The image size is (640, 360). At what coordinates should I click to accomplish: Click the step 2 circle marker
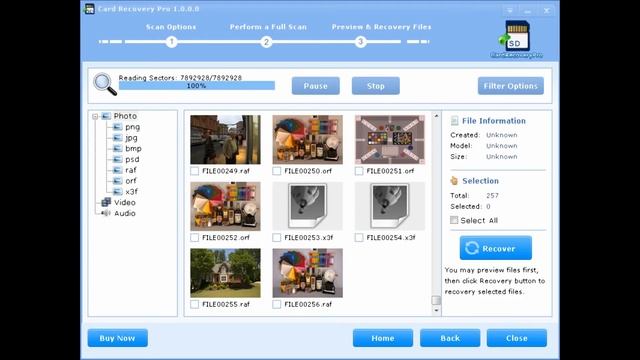pos(266,42)
